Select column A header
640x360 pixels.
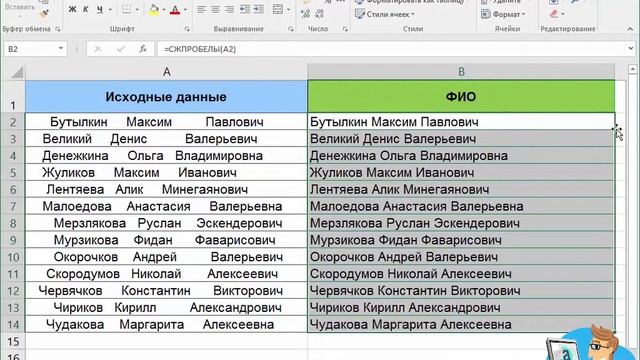click(x=167, y=72)
